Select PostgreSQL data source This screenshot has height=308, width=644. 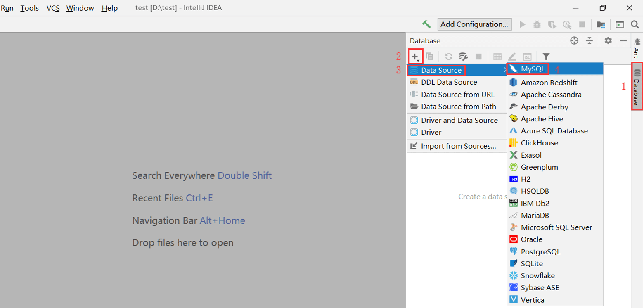click(x=555, y=251)
